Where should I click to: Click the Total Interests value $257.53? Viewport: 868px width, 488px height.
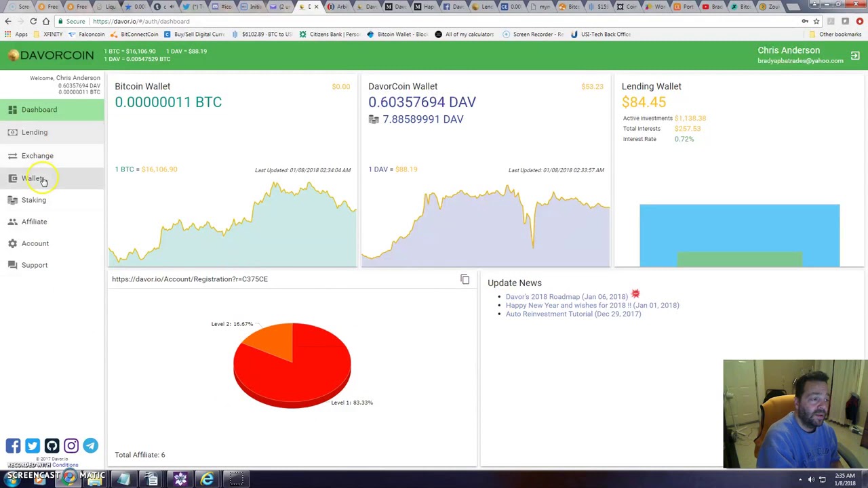coord(688,129)
